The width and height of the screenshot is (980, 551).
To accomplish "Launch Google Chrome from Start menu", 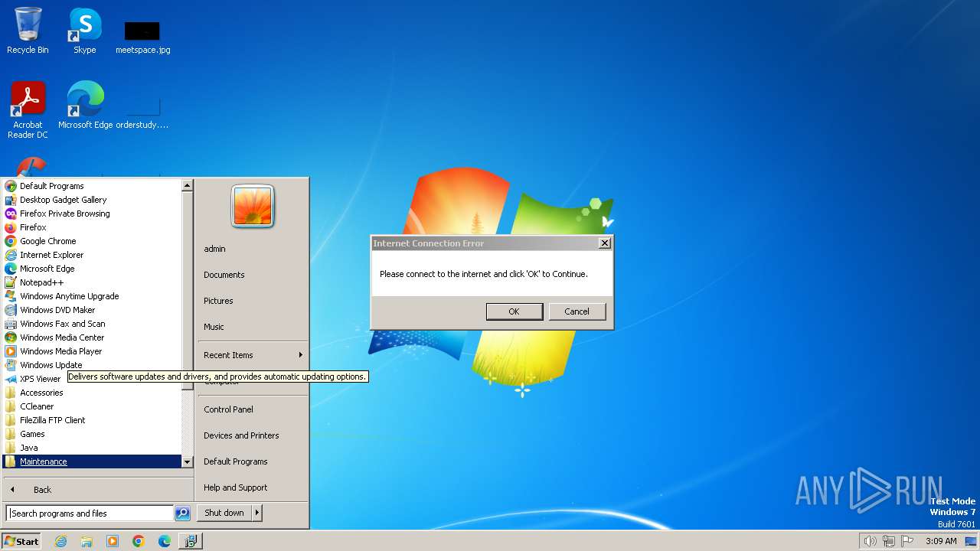I will (x=92, y=241).
